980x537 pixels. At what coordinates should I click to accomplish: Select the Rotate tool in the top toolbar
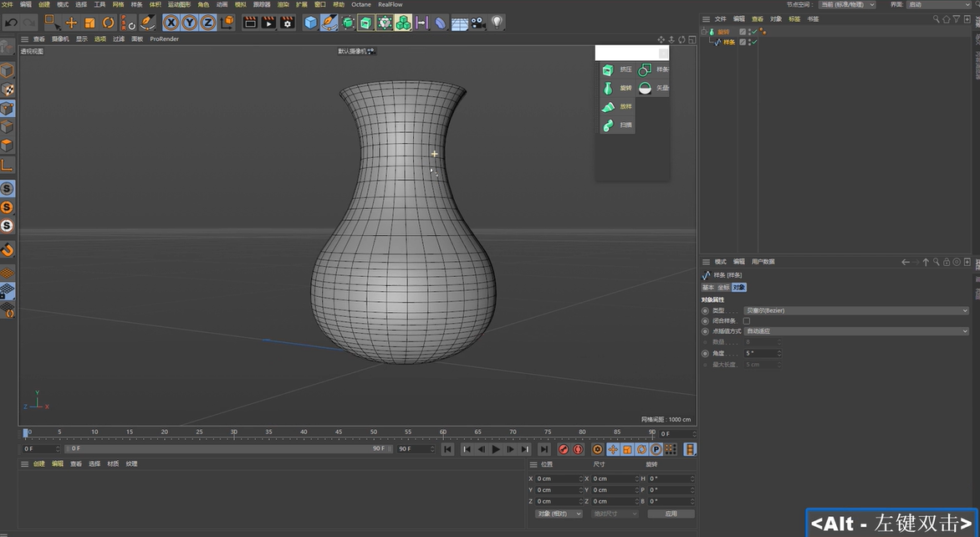pyautogui.click(x=108, y=23)
